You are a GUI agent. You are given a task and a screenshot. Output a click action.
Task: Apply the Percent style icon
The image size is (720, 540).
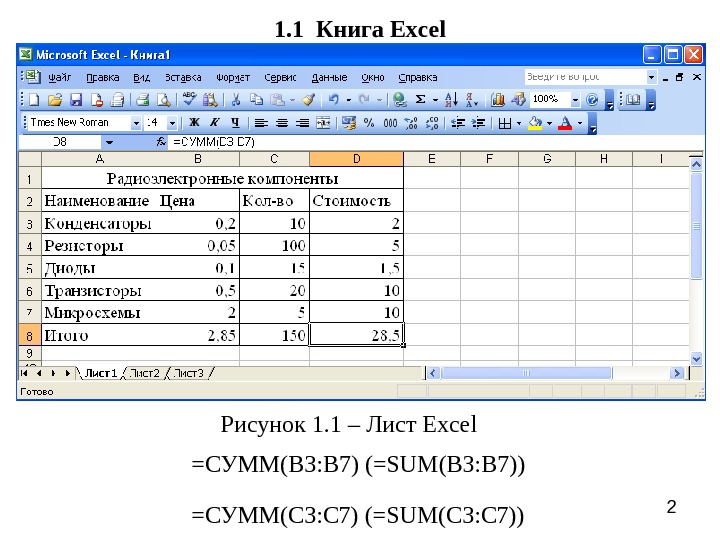tap(369, 123)
